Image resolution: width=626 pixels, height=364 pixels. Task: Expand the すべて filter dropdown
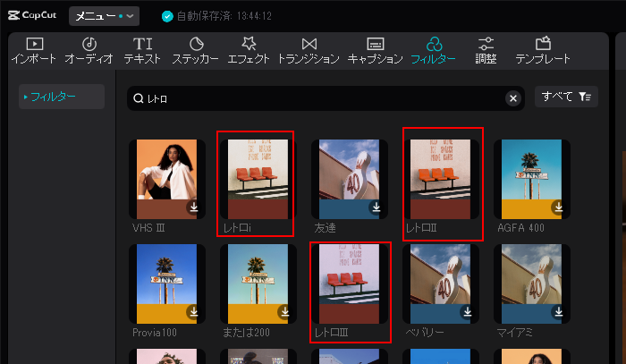tap(566, 97)
